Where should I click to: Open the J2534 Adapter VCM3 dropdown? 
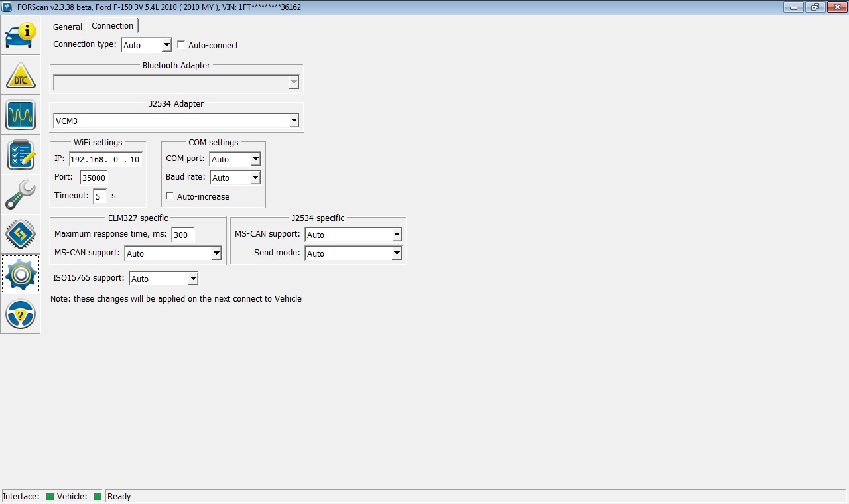click(x=176, y=121)
